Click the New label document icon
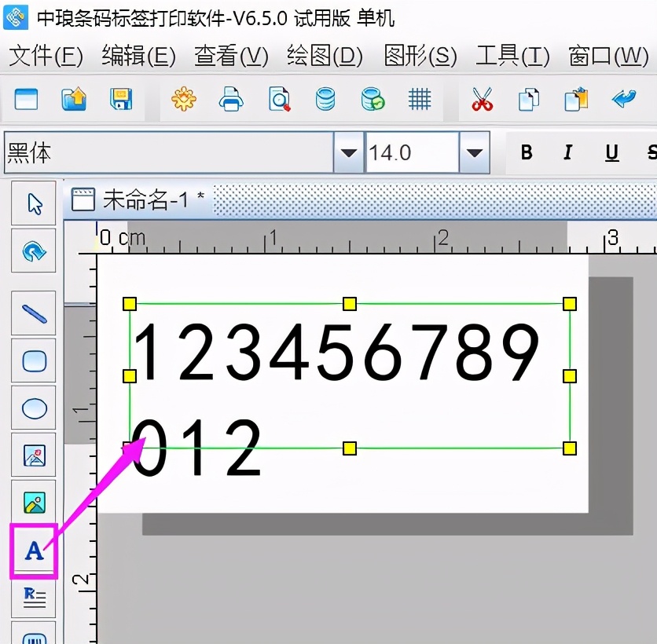The width and height of the screenshot is (657, 644). 26,100
